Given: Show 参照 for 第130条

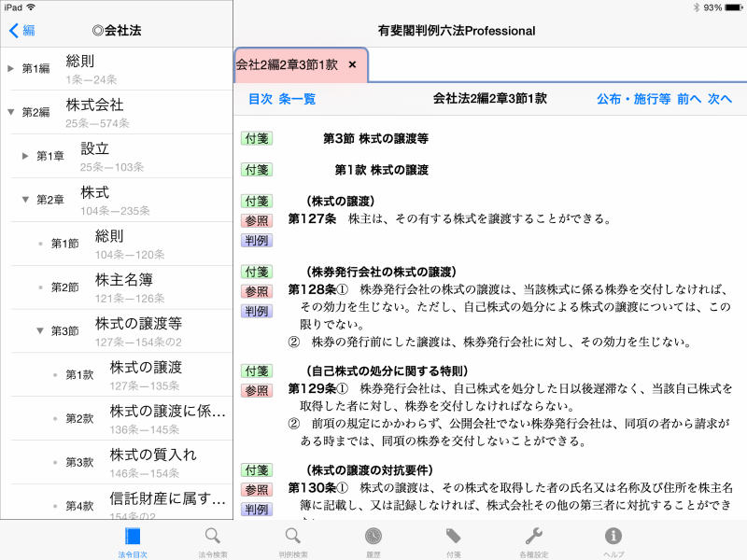Looking at the screenshot, I should (x=257, y=490).
